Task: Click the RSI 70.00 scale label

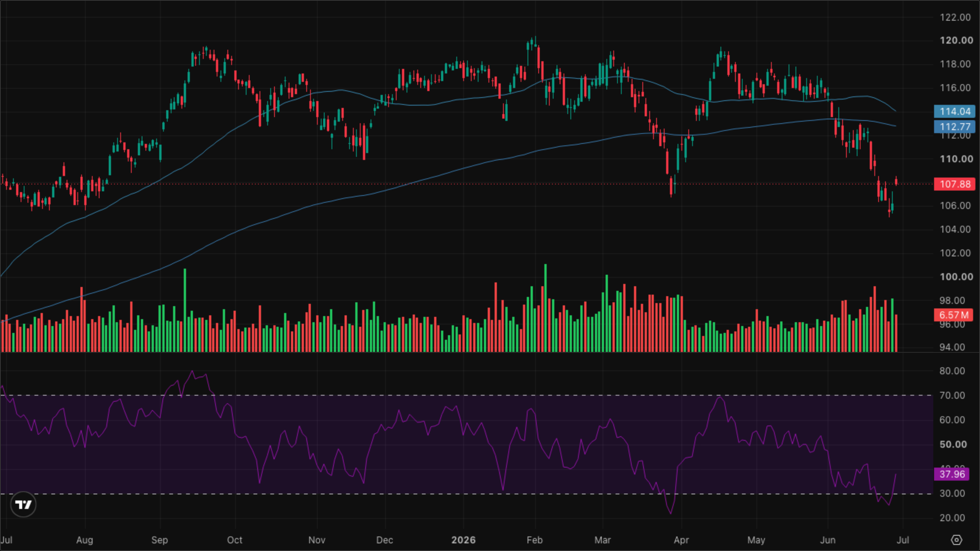Action: click(x=952, y=395)
